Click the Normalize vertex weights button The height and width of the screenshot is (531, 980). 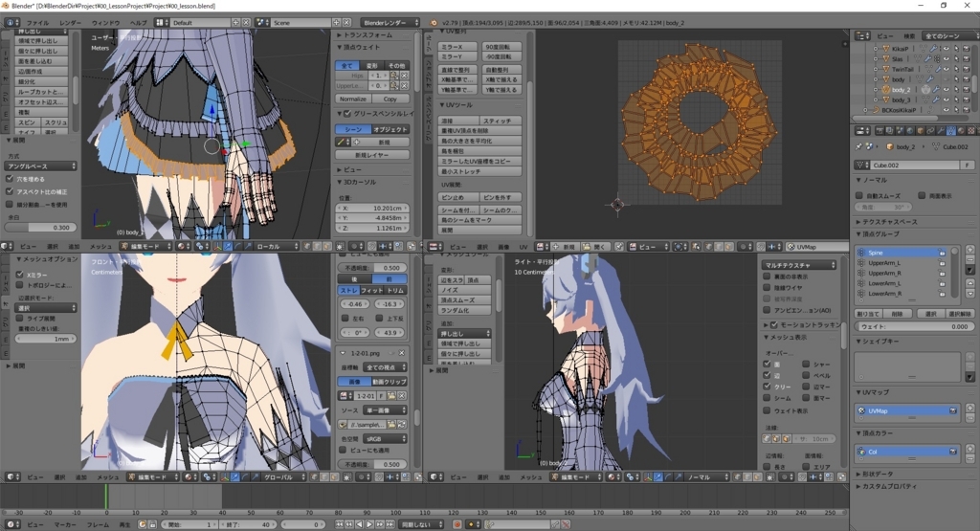pos(353,99)
